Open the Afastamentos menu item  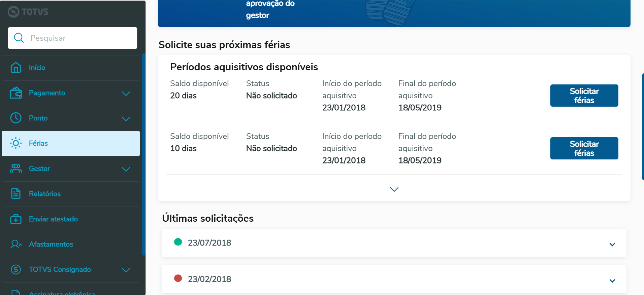tap(51, 244)
